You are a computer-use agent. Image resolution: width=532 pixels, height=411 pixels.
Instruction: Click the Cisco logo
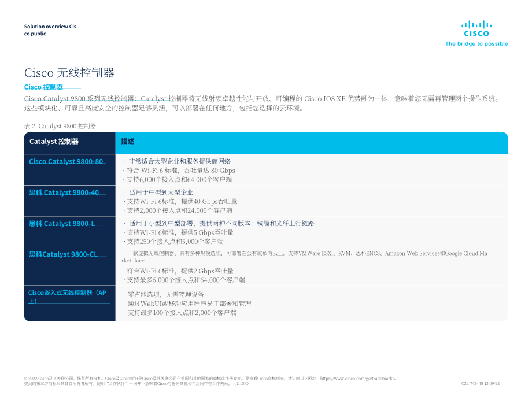coord(476,29)
